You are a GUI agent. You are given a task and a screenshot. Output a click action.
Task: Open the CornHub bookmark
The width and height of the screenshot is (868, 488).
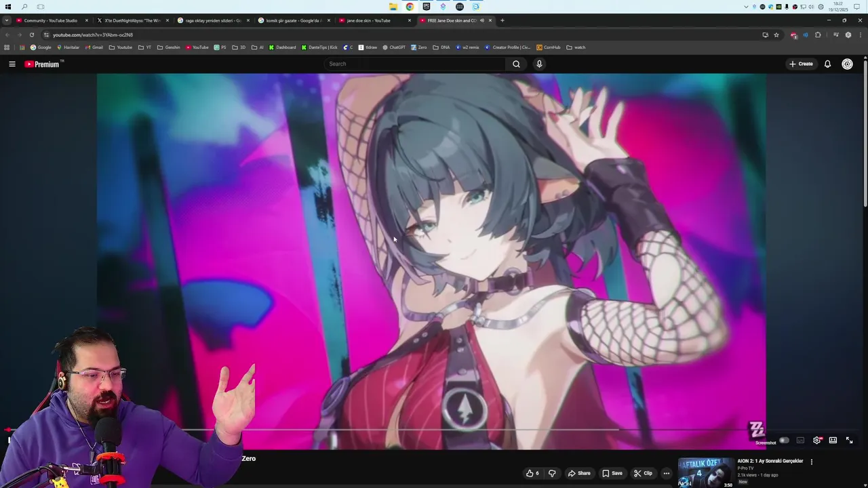(549, 47)
